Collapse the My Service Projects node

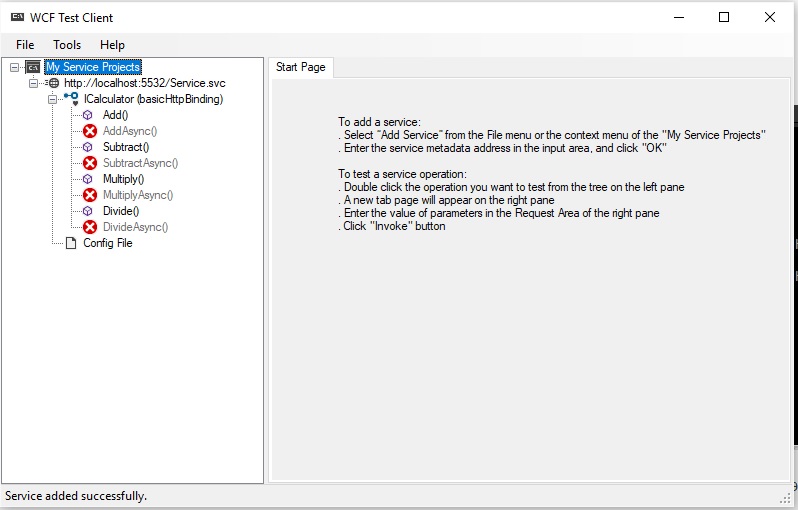click(14, 67)
